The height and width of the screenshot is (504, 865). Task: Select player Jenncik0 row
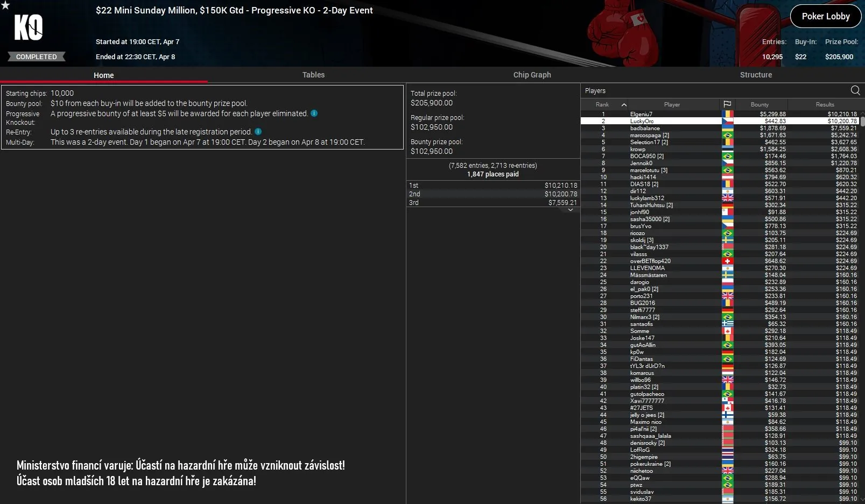(x=720, y=163)
